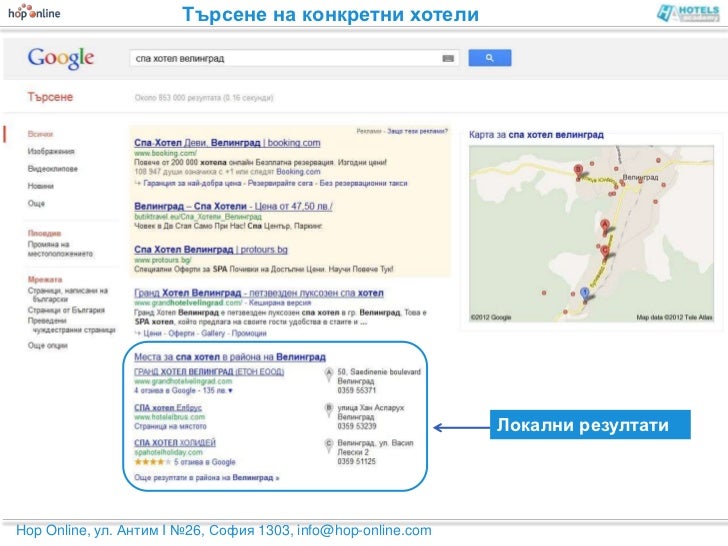Click the Цени sitelink
This screenshot has height=546, width=728.
click(x=153, y=333)
